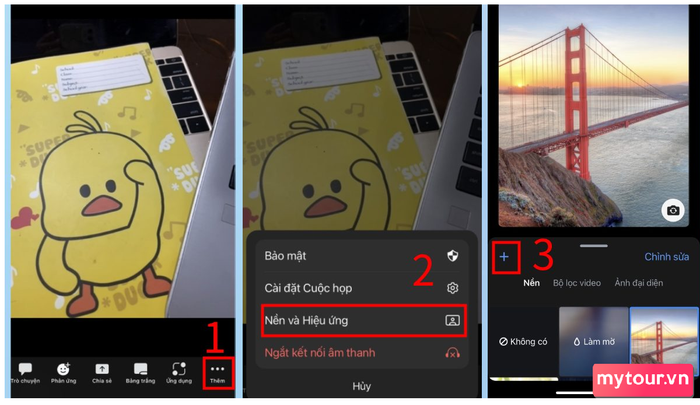The image size is (700, 405).
Task: Choose Nền và Hiệu ứng option
Action: (362, 320)
